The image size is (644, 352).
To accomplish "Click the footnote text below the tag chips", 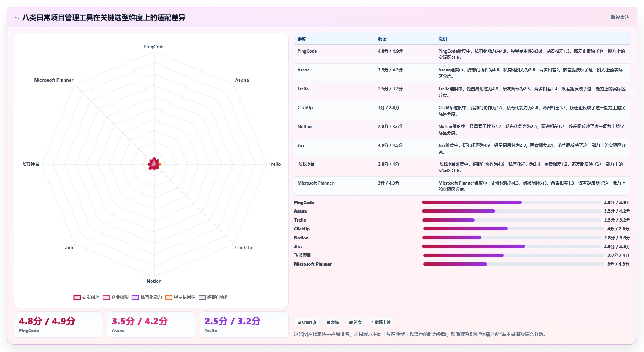I will tap(420, 335).
